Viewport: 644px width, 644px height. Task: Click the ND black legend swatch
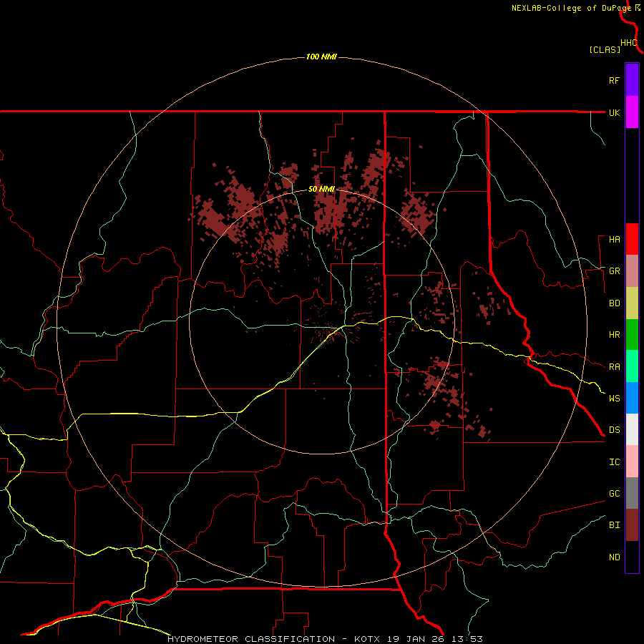tap(632, 557)
